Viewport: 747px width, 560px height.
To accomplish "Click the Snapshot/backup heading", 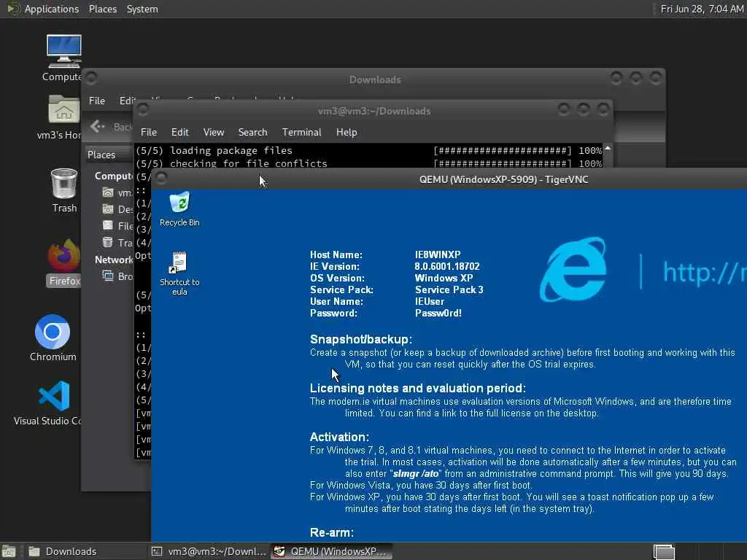I will 360,339.
